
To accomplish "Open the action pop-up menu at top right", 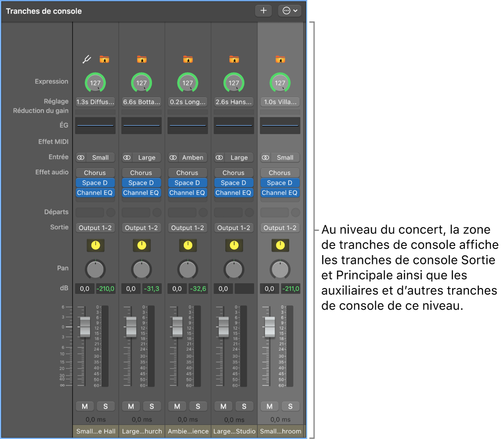I will point(289,11).
